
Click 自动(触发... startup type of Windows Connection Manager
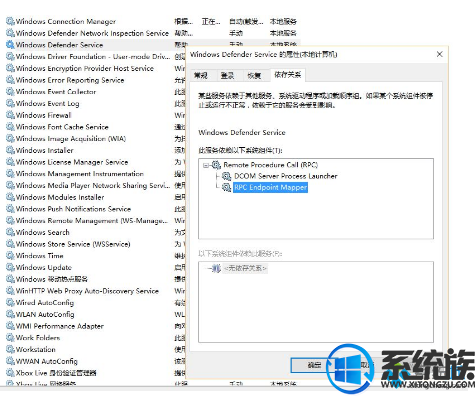246,21
